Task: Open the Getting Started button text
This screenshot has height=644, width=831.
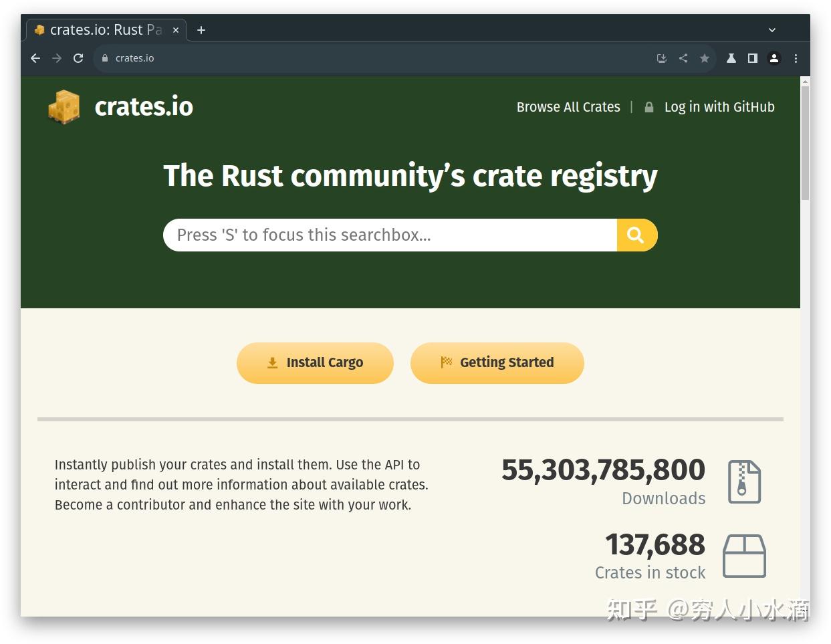Action: (x=507, y=362)
